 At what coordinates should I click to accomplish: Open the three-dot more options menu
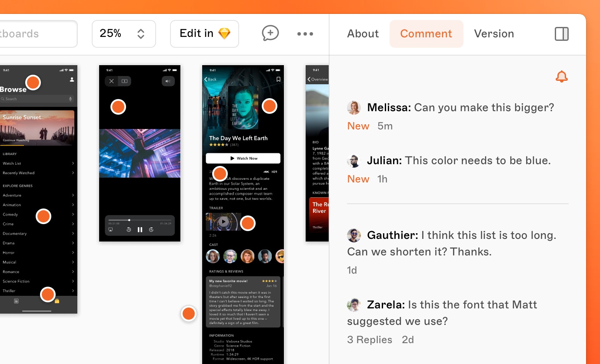click(305, 34)
